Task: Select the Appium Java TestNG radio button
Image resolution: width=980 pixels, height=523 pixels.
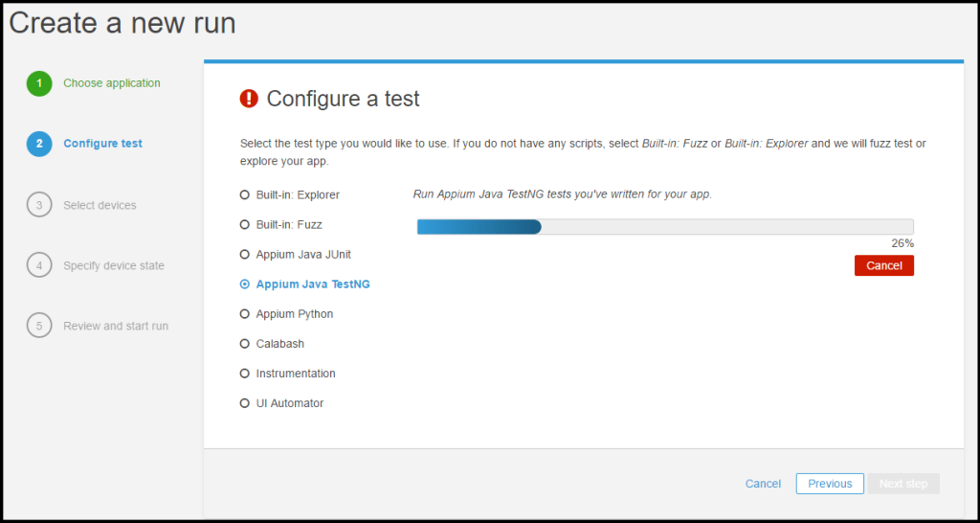Action: point(245,284)
